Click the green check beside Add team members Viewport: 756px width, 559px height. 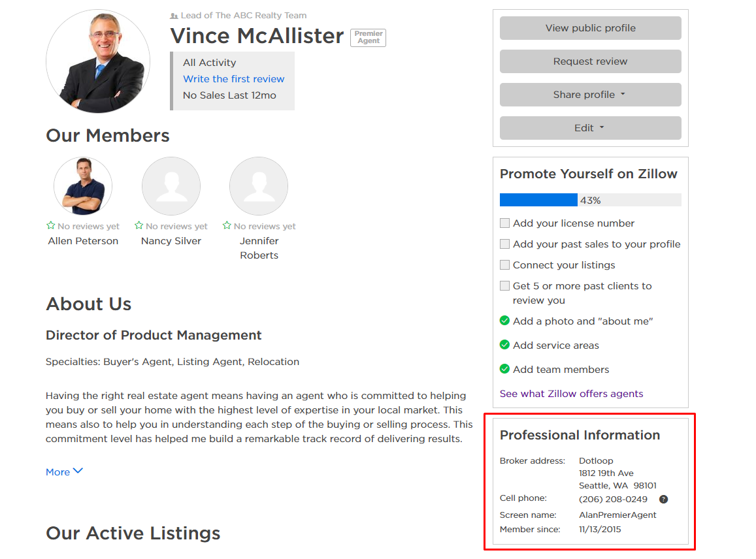coord(504,369)
